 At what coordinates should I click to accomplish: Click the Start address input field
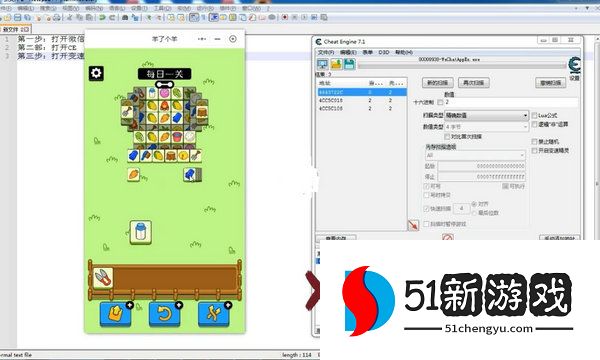(x=481, y=166)
